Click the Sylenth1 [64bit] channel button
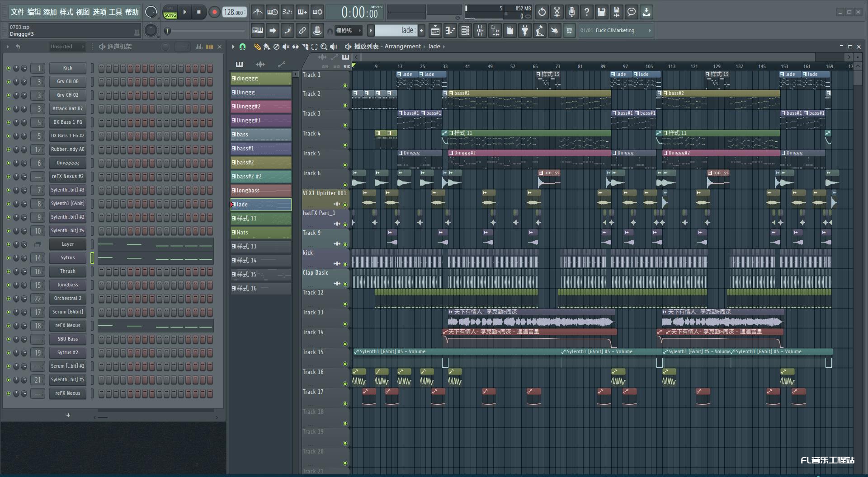This screenshot has width=868, height=477. coord(67,204)
